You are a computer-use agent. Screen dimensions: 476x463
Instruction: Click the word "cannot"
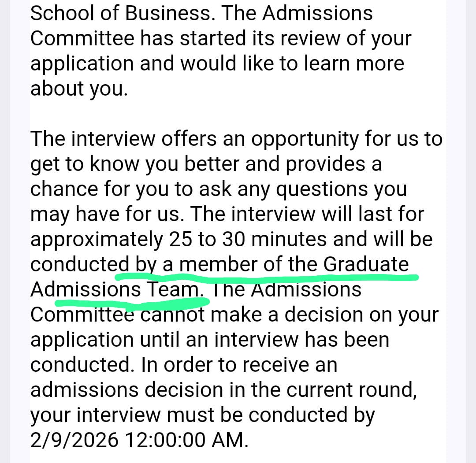coord(171,315)
